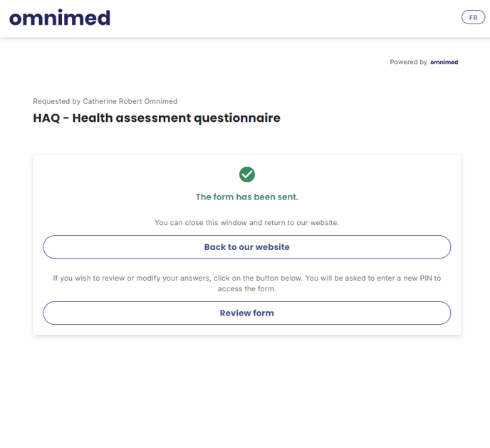Click the Back to our website button
The width and height of the screenshot is (490, 448).
(247, 247)
